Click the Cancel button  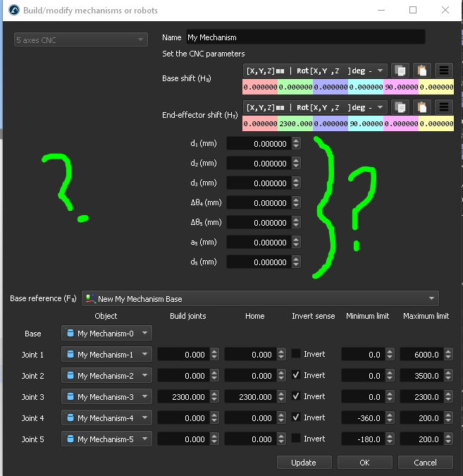tap(425, 463)
